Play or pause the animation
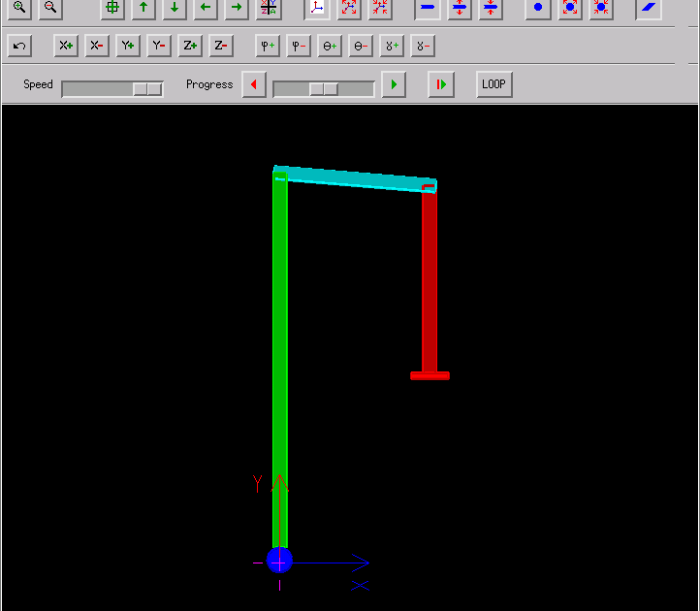This screenshot has width=700, height=611. pyautogui.click(x=441, y=84)
